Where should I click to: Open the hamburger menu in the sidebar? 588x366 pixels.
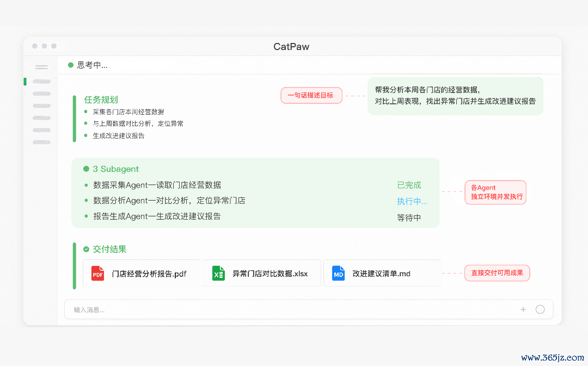[x=41, y=67]
